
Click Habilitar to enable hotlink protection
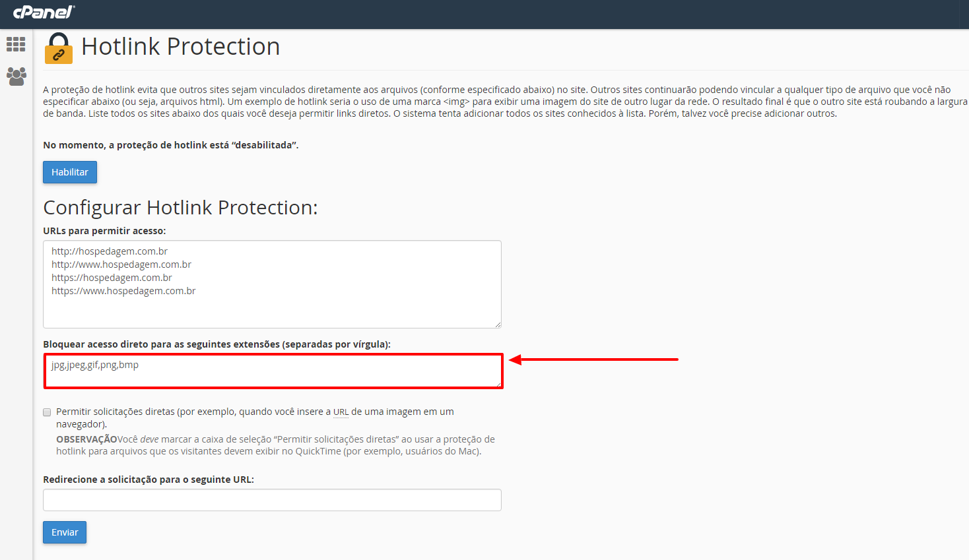tap(70, 172)
